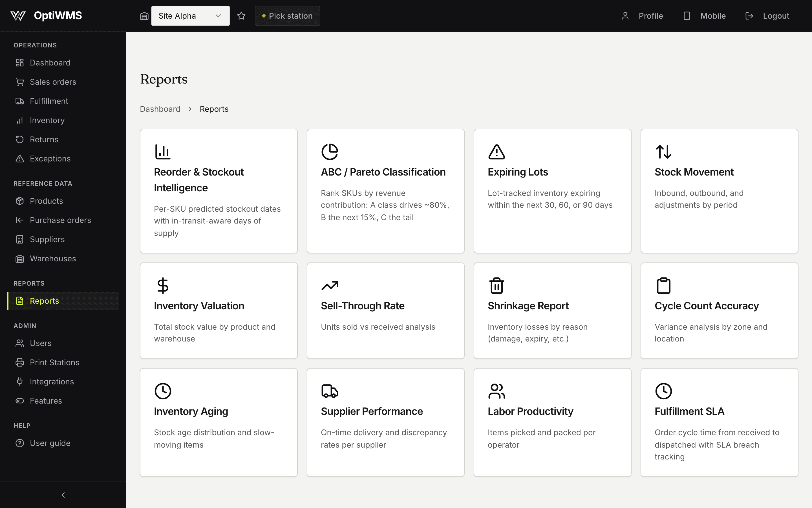Click the Mobile phone icon

coord(687,16)
